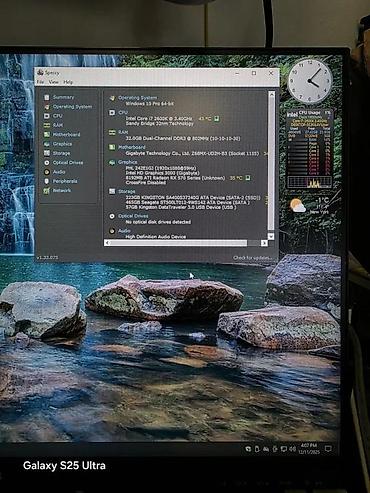Open the Motherboard heading link in summary
Image resolution: width=370 pixels, height=493 pixels.
[132, 147]
